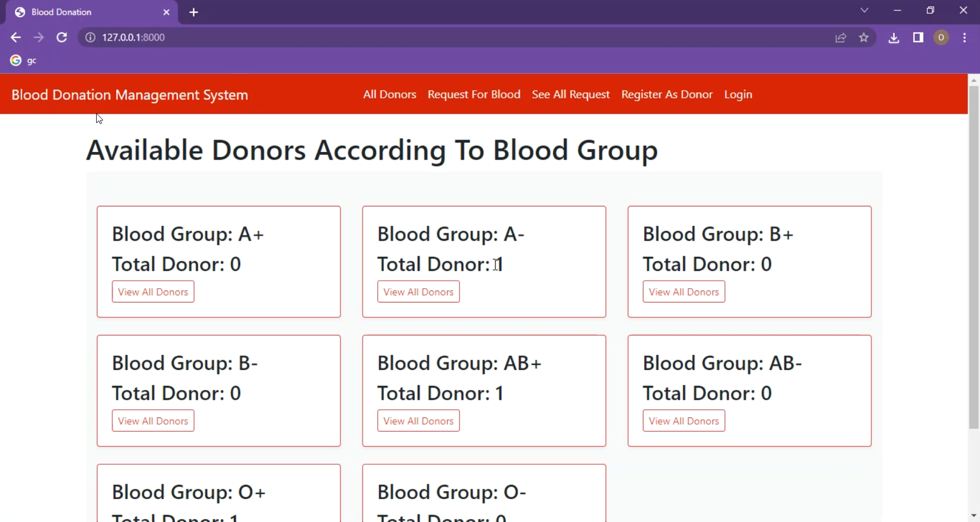
Task: Open the profile avatar menu
Action: point(941,38)
